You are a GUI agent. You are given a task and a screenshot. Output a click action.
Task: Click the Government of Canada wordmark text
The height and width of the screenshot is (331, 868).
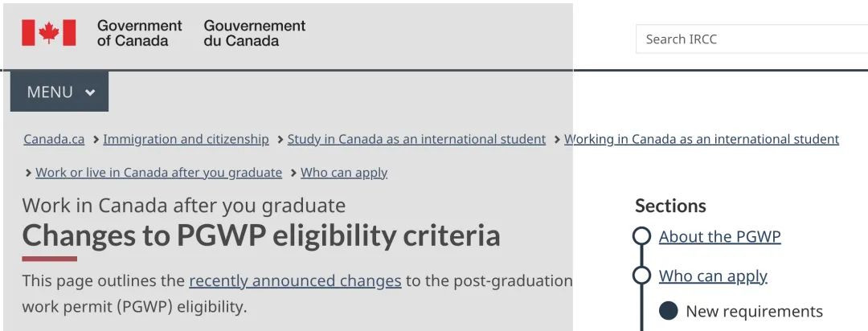click(x=140, y=33)
